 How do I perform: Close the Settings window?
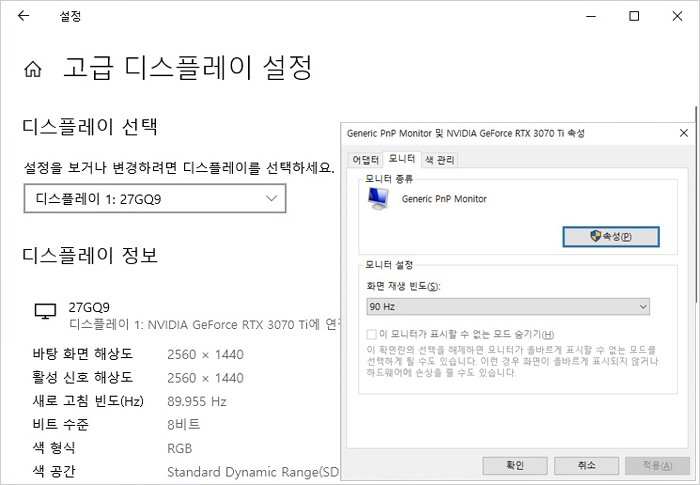point(680,17)
